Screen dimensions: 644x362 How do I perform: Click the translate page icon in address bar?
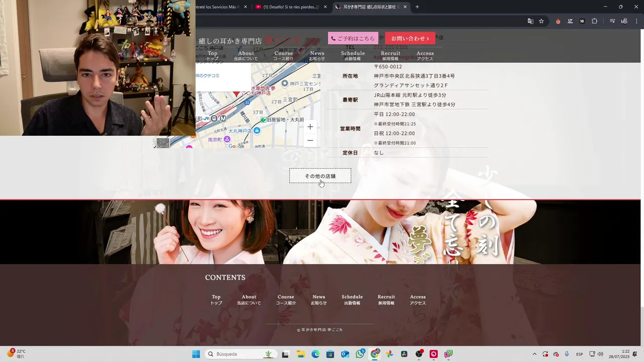tap(530, 21)
